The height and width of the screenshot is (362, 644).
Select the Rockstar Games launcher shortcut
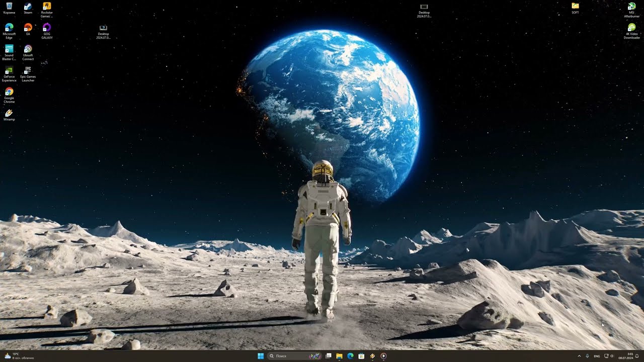pyautogui.click(x=47, y=10)
